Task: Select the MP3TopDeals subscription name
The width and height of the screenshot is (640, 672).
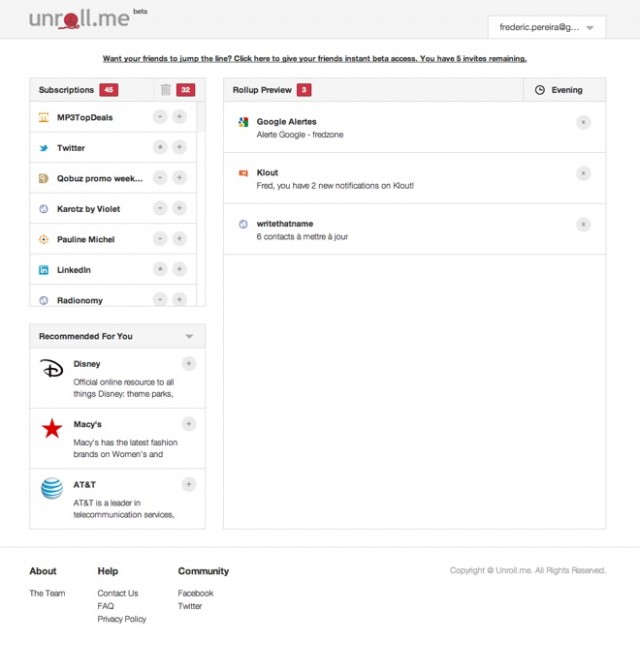Action: tap(85, 117)
